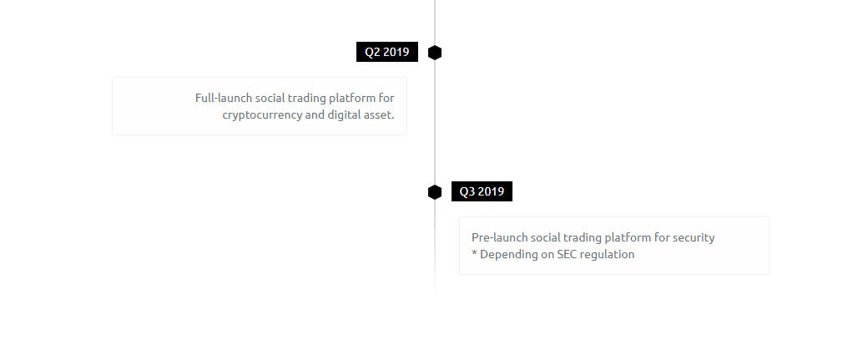
Task: Click the timeline line above the Q2 2019 marker
Action: [435, 23]
